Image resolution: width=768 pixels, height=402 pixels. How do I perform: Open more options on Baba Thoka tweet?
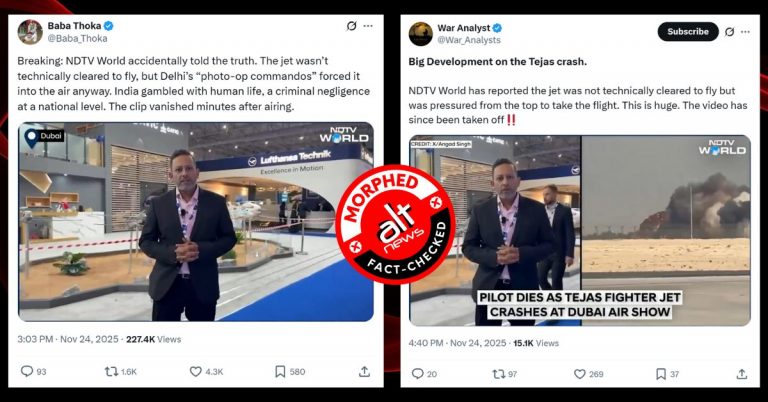pos(368,26)
